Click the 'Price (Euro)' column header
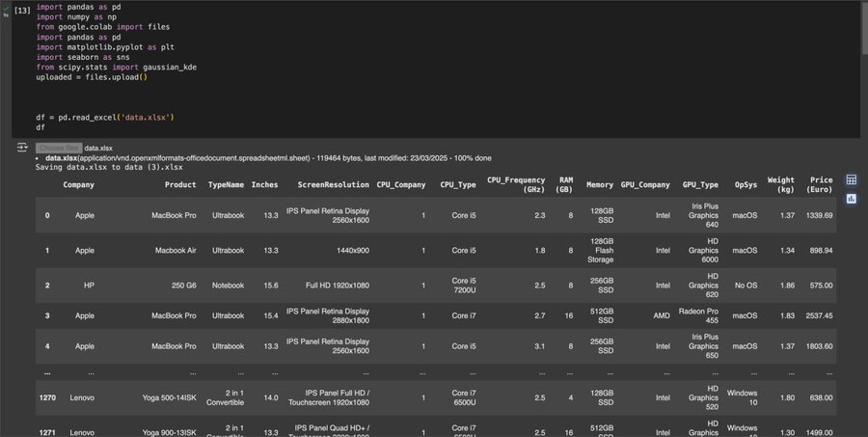This screenshot has width=868, height=437. coord(819,184)
